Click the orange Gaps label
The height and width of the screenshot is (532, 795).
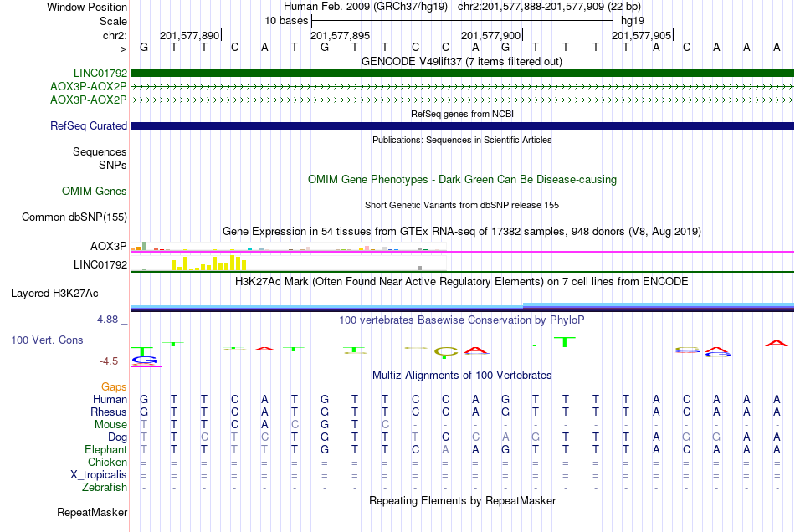(x=114, y=387)
